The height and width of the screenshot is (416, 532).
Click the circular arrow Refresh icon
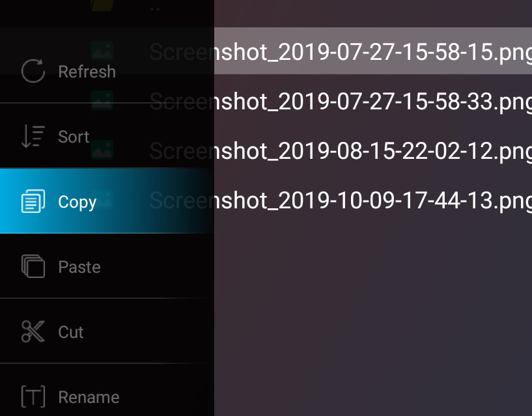[33, 71]
